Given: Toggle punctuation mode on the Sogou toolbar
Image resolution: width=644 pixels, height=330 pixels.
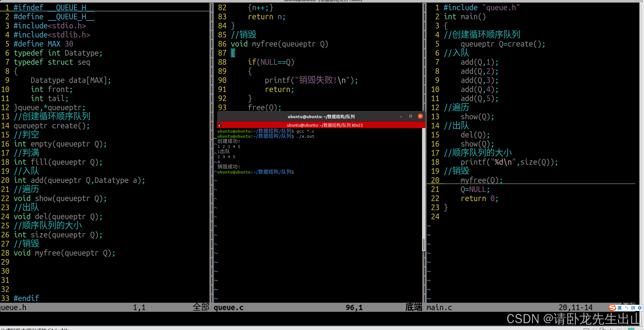Looking at the screenshot, I should [x=627, y=308].
